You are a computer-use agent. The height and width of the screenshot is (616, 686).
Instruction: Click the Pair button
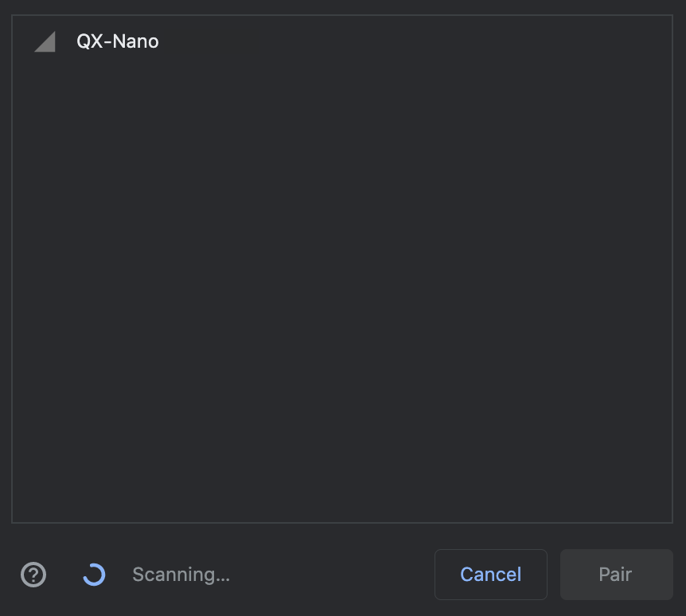[x=617, y=575]
